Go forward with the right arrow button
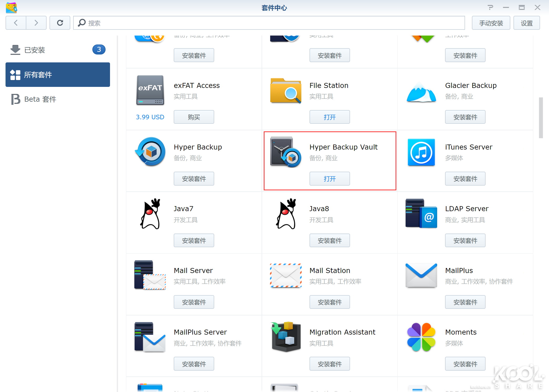This screenshot has height=392, width=549. click(36, 23)
